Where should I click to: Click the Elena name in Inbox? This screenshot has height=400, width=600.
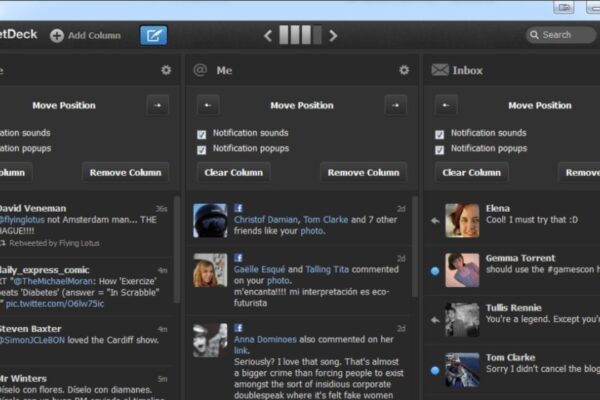(497, 208)
